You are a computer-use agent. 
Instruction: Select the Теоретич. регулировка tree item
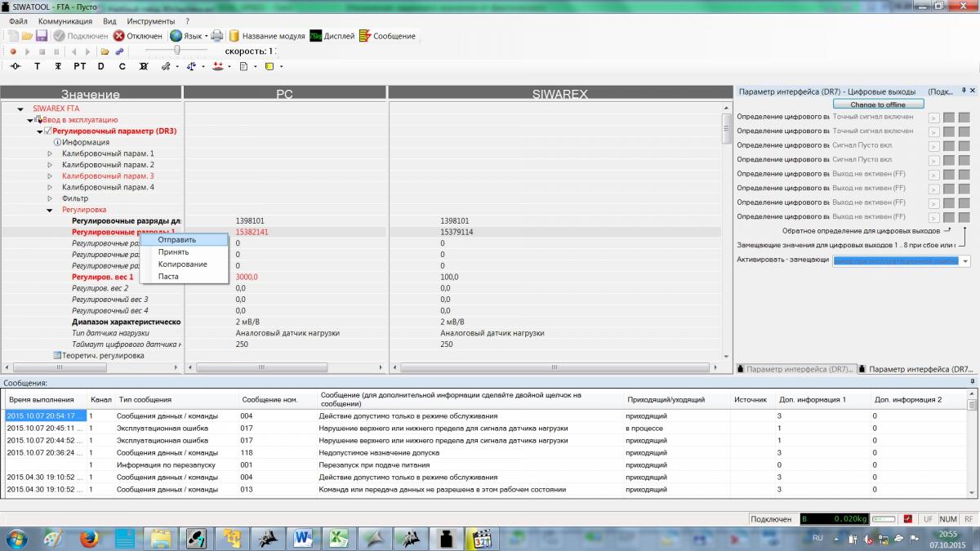click(x=103, y=356)
